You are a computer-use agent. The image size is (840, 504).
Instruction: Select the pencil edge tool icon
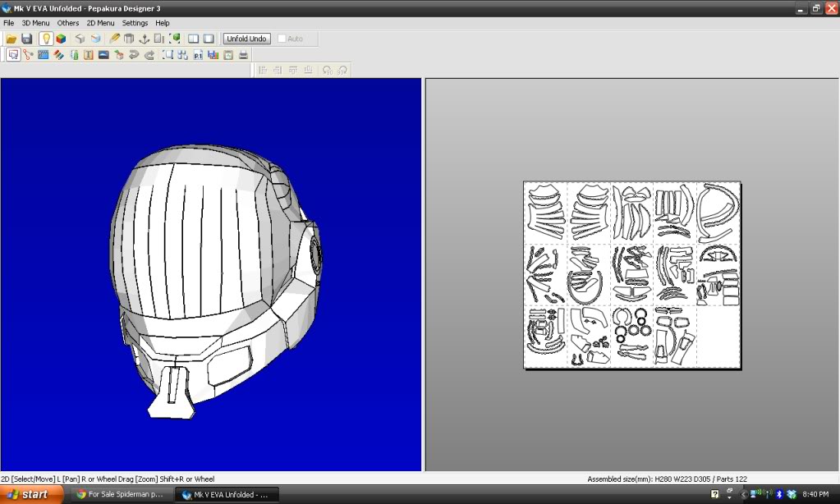coord(114,39)
